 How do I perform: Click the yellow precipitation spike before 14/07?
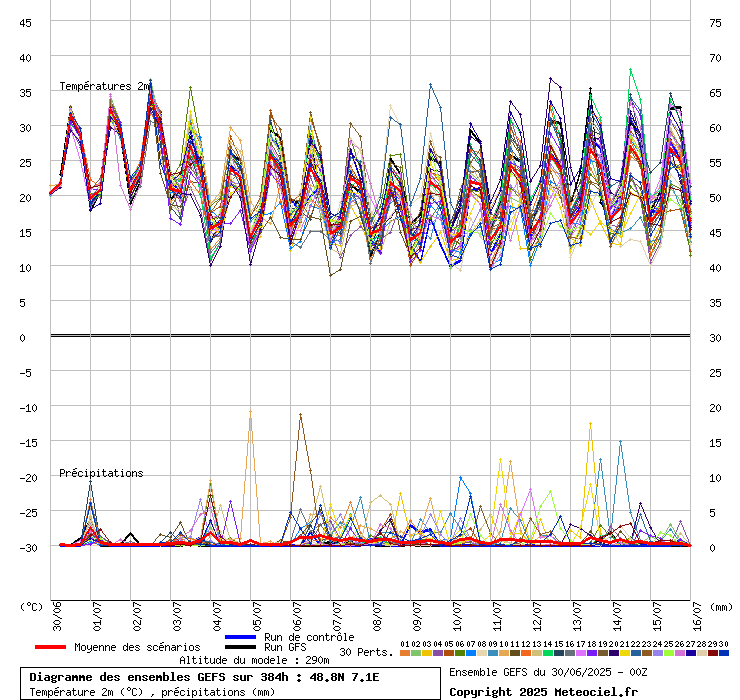tap(590, 424)
